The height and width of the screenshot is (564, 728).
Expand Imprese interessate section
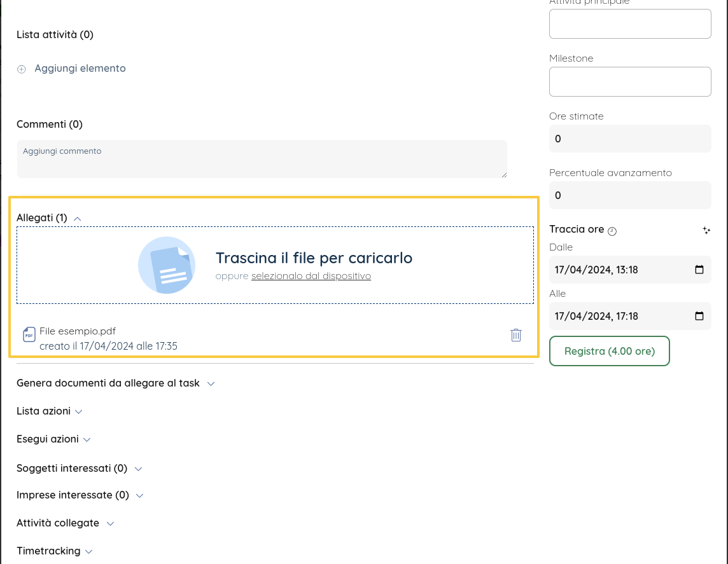[140, 495]
